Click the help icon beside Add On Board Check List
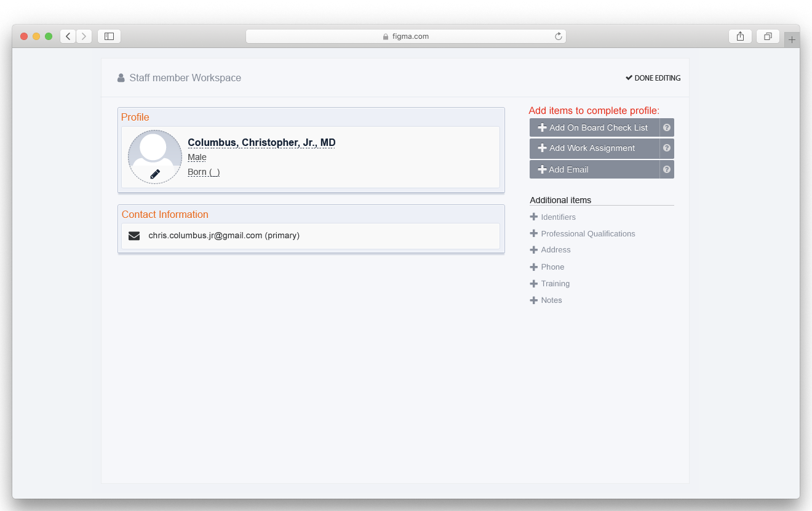The width and height of the screenshot is (812, 511). coord(667,127)
